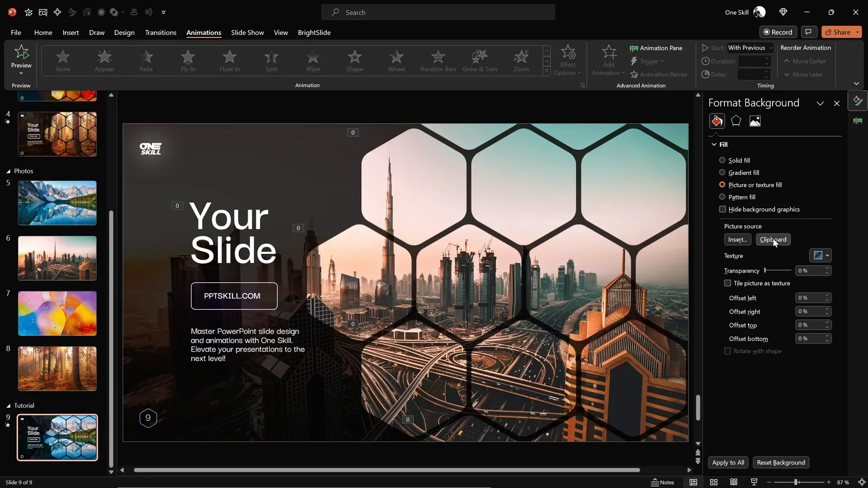
Task: Enable Gradient fill for background
Action: pos(722,173)
